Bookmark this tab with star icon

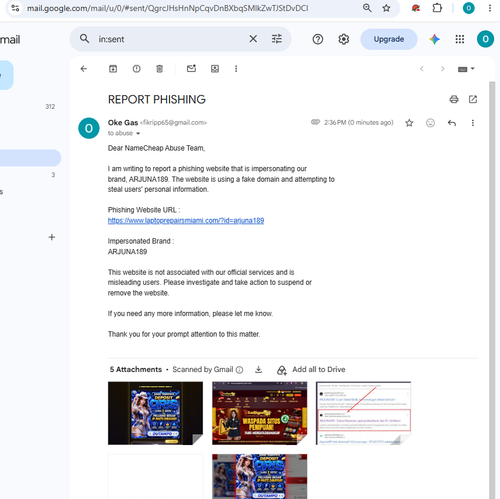pyautogui.click(x=386, y=8)
